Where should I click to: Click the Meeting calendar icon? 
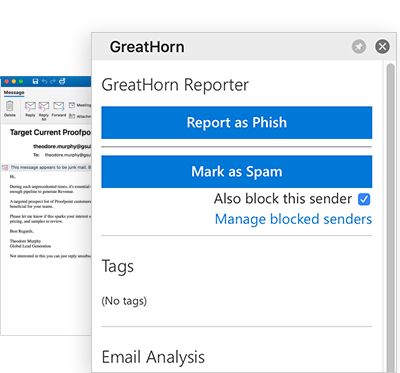(x=72, y=105)
